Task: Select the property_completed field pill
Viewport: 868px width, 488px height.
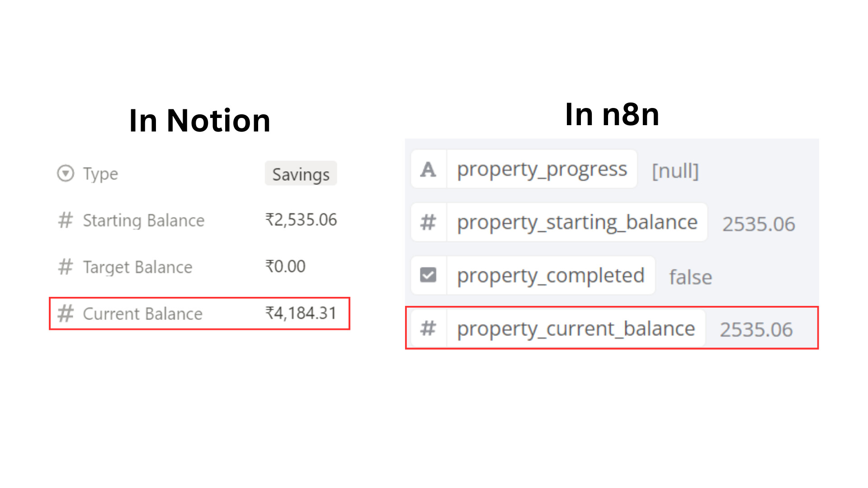Action: point(550,275)
